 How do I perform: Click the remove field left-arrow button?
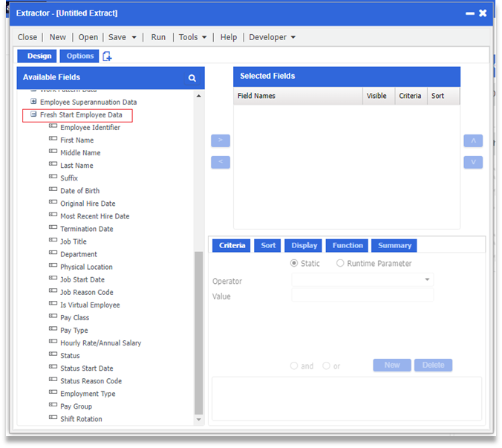coord(221,162)
